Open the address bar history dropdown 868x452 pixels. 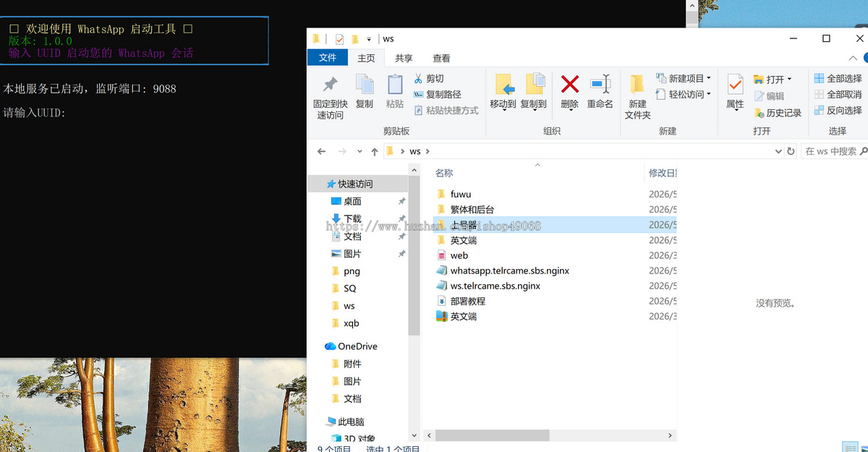point(778,151)
